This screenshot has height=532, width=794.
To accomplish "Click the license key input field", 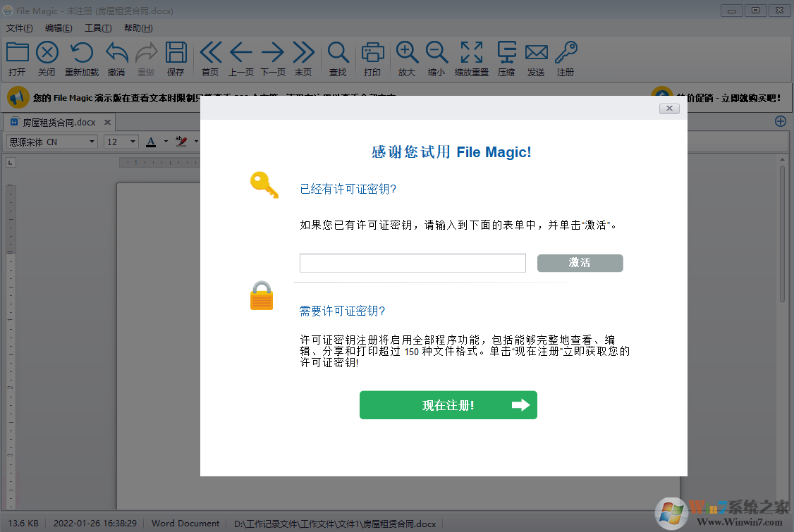I will coord(413,263).
